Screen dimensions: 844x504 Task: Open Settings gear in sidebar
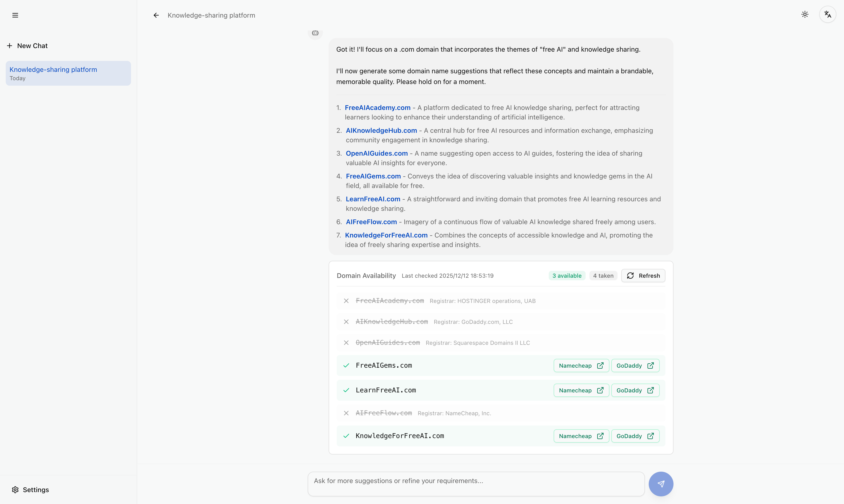coord(30,489)
